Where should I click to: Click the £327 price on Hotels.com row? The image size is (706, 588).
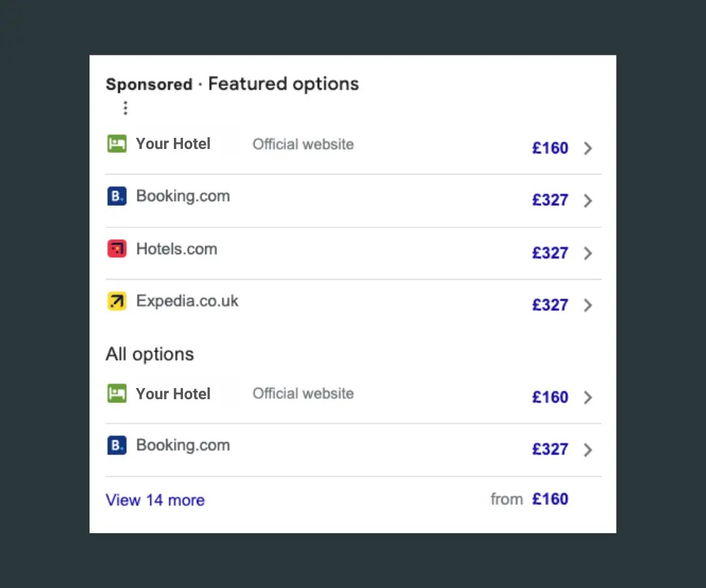(550, 253)
